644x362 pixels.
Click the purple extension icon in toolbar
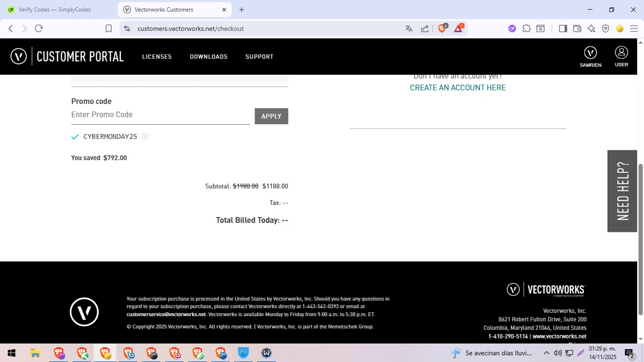pos(512,28)
